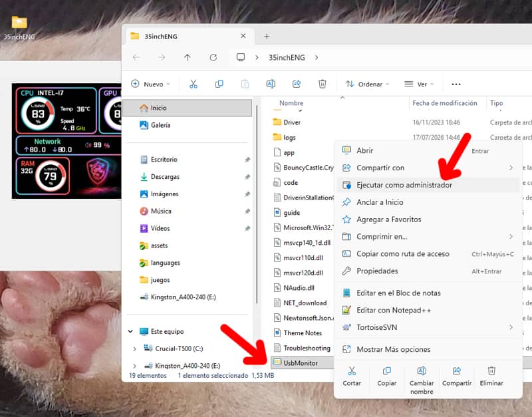
Task: Click the Delete trash icon in toolbar
Action: click(323, 84)
